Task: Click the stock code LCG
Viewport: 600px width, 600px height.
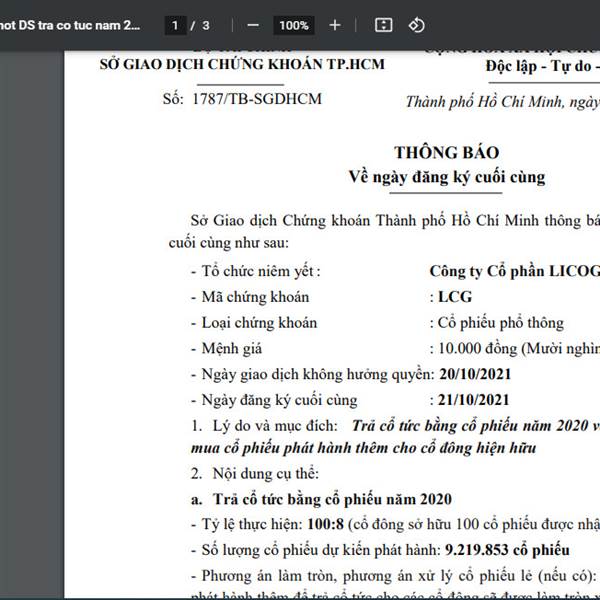Action: coord(455,297)
